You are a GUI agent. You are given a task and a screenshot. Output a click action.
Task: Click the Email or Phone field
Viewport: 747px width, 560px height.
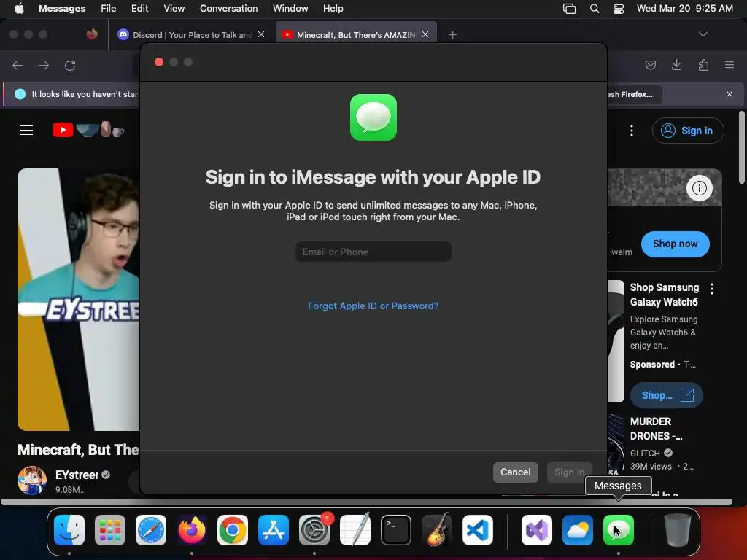373,252
